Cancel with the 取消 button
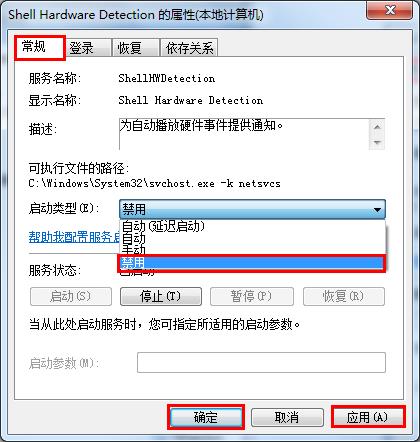420x442 pixels. 287,417
